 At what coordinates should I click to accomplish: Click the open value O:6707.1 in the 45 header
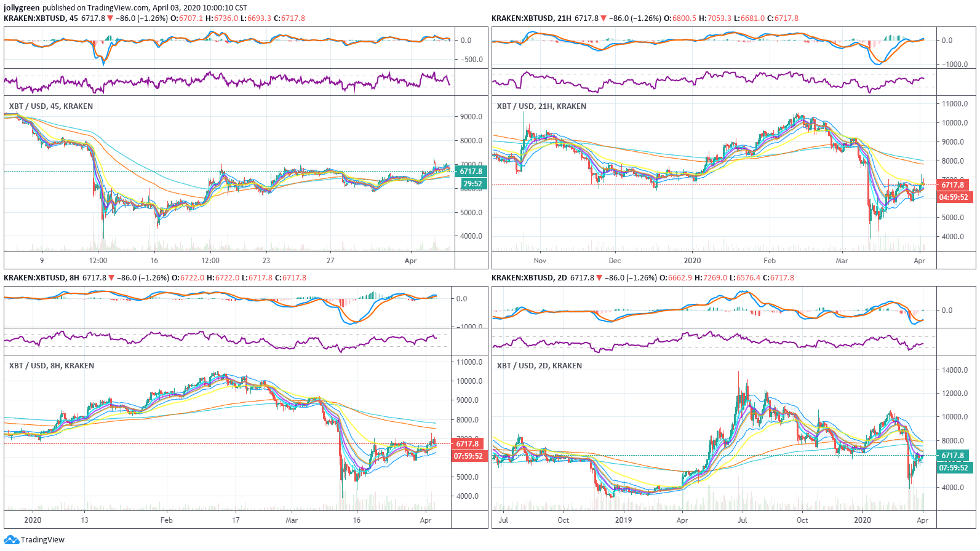coord(186,18)
